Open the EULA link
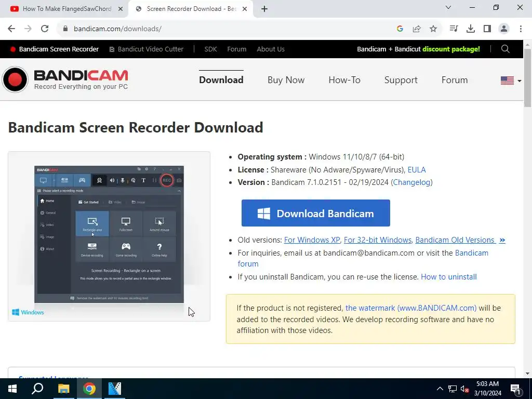 point(417,170)
